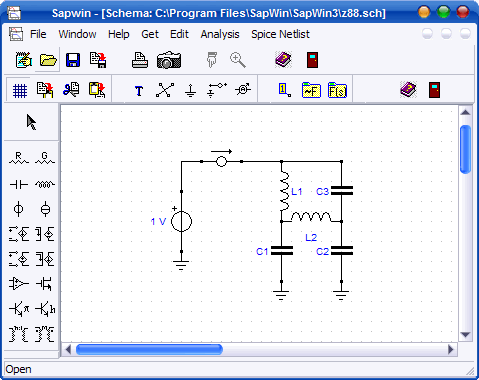Open help book in the top toolbar row
The image size is (479, 380).
point(283,60)
